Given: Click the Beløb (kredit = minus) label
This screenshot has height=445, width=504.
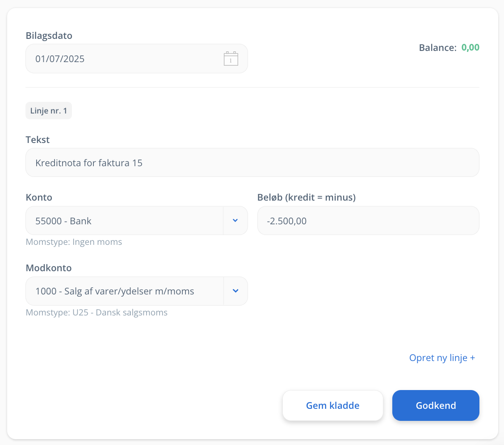Looking at the screenshot, I should tap(307, 197).
